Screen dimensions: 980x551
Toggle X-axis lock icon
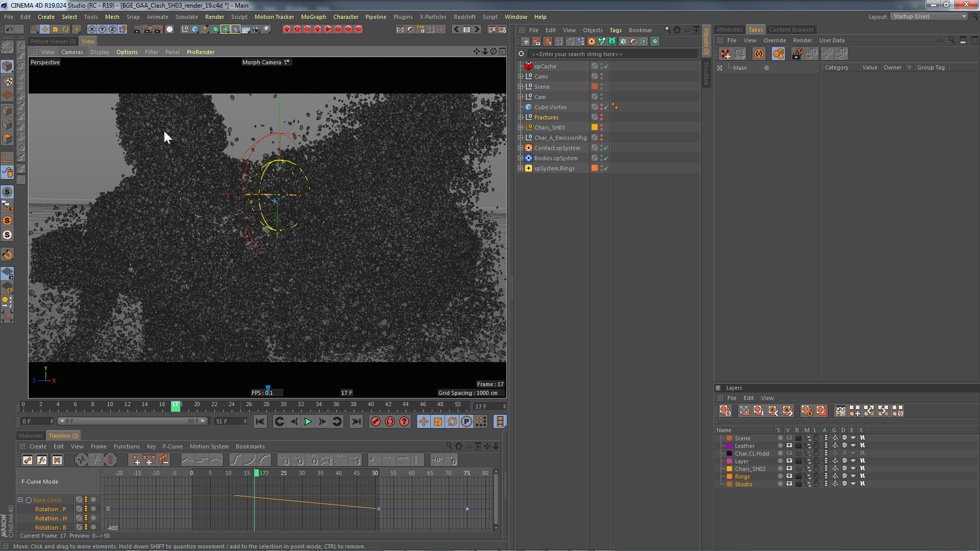(x=92, y=29)
